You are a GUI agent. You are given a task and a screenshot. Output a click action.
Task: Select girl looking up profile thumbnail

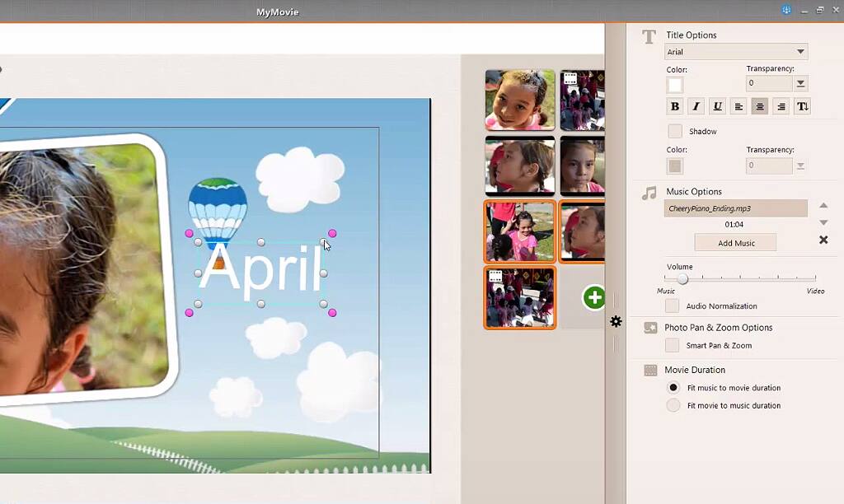[x=519, y=166]
